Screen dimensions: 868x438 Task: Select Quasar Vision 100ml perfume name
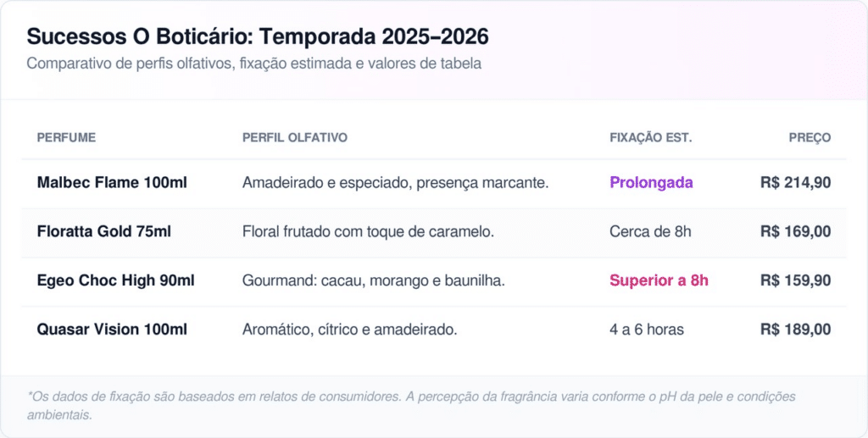pyautogui.click(x=112, y=330)
